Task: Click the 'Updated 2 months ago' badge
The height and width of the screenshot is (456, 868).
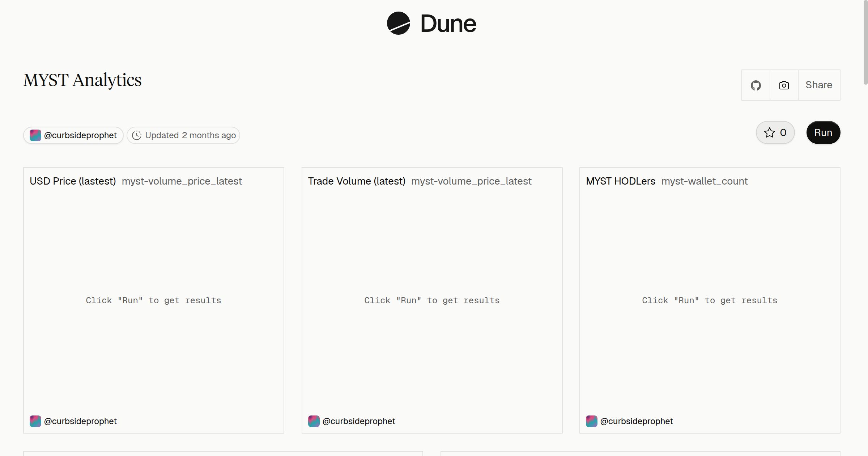Action: click(183, 135)
